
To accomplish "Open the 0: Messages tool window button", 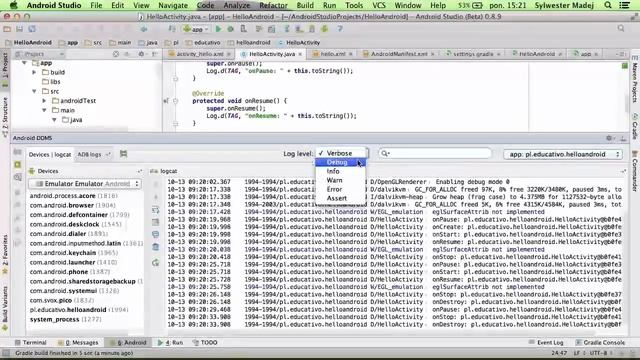I will click(78, 342).
